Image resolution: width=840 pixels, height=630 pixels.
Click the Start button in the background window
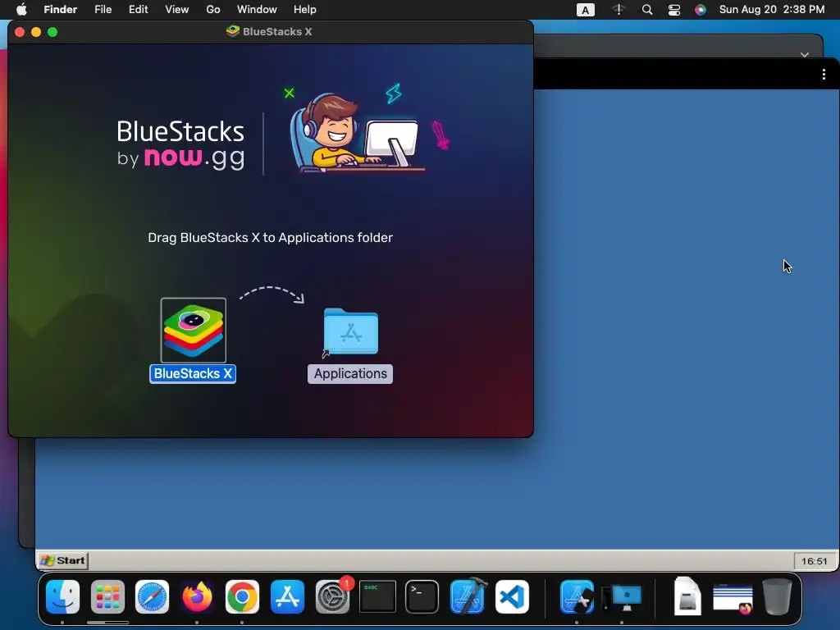[x=62, y=560]
